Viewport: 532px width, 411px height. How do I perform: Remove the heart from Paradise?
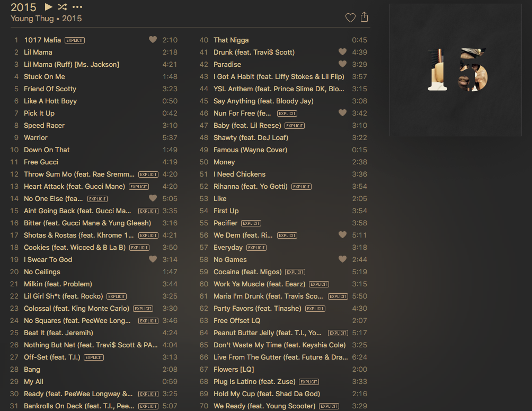click(342, 64)
